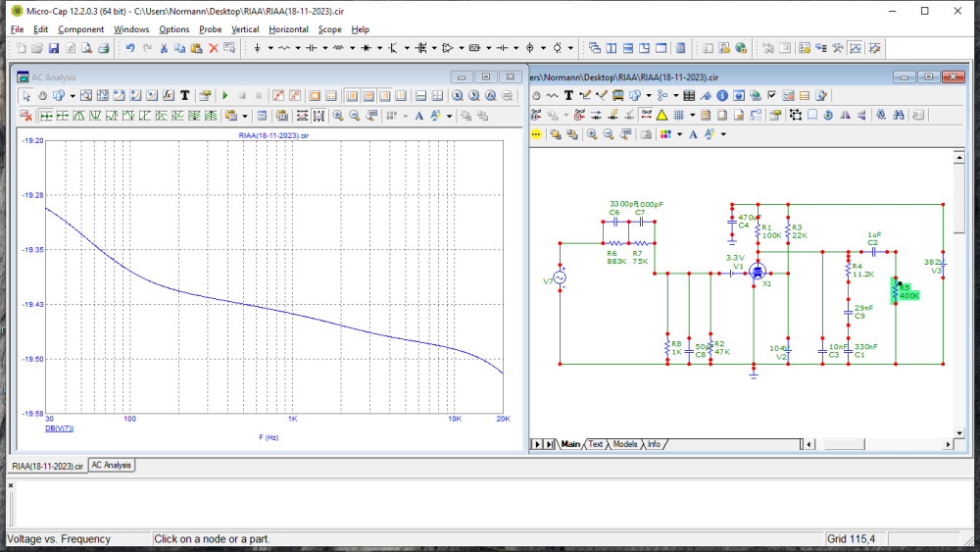Expand the resistor component dropdown arrow
Screen dimensions: 980x552
300,47
